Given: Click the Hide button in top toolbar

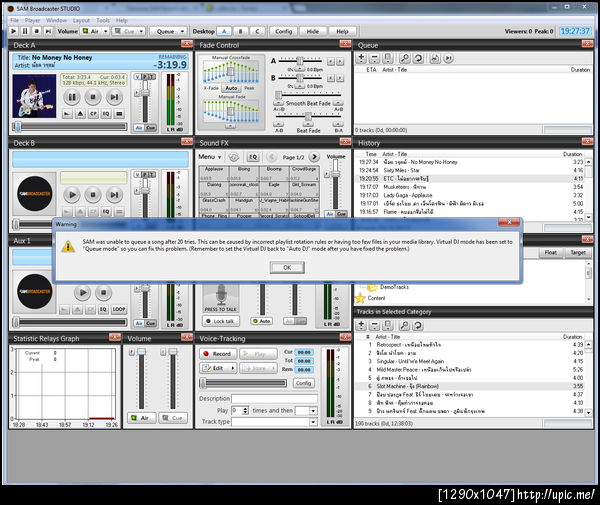Looking at the screenshot, I should pos(313,31).
